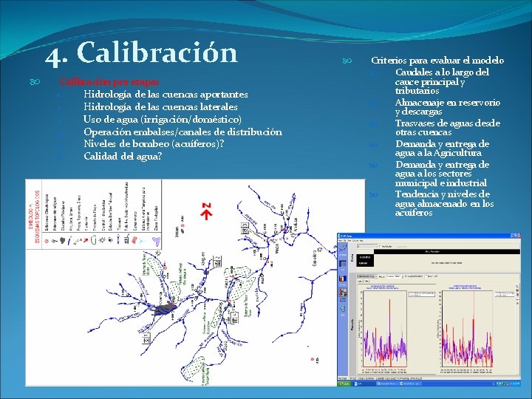Open the Edit menu in WEAP
The image size is (532, 399).
click(x=345, y=241)
